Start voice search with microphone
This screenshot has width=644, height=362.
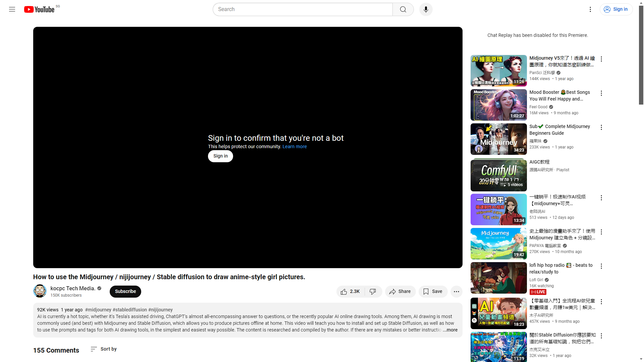(426, 9)
